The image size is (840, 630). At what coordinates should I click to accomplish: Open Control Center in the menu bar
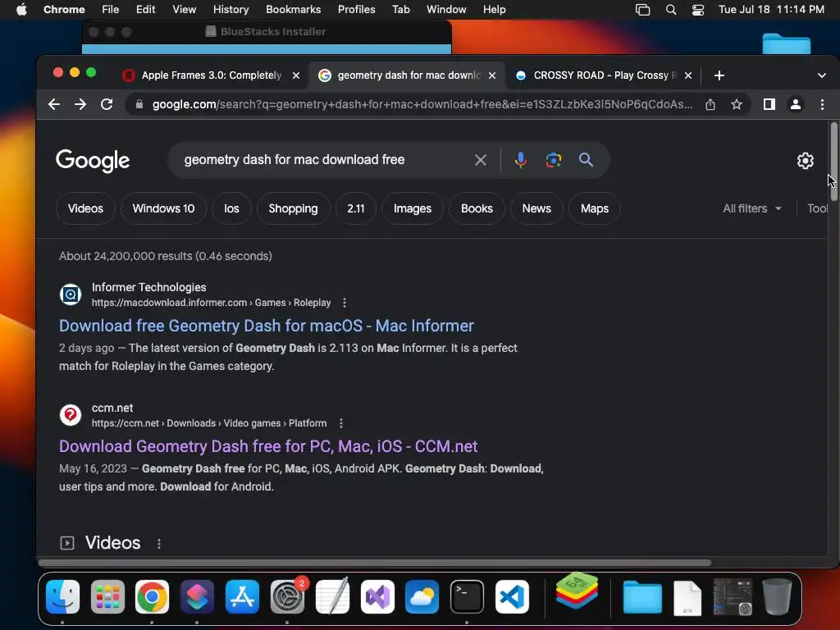click(698, 10)
